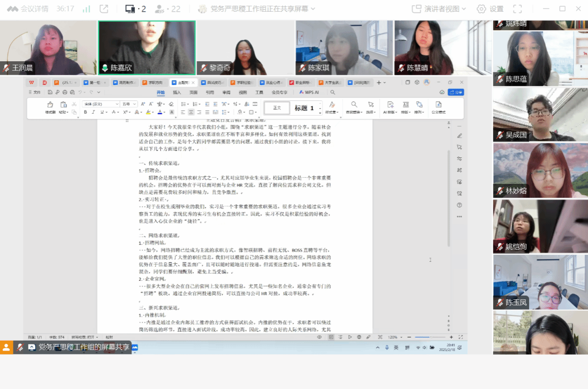Toggle italic formatting in the ribbon
The image size is (588, 389).
tap(93, 112)
